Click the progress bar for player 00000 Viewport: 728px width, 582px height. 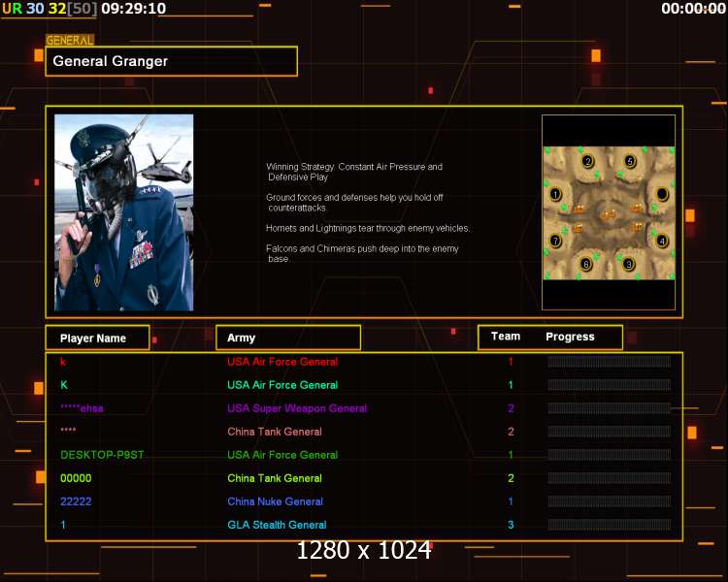click(610, 478)
